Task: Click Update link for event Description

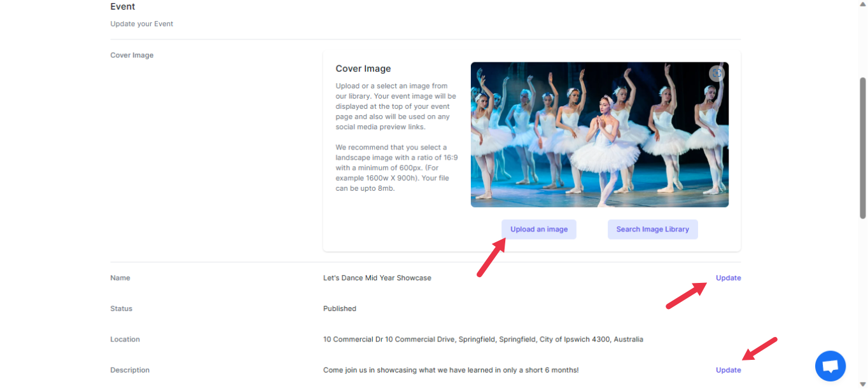Action: click(x=728, y=370)
